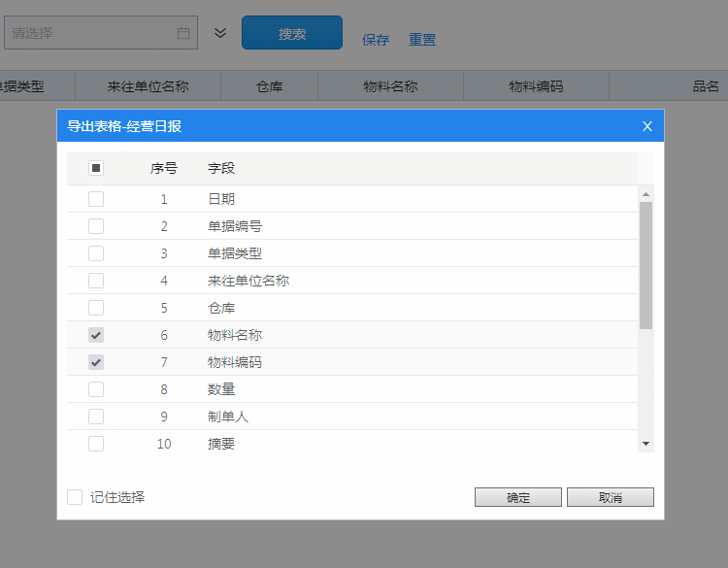
Task: Click the 搜索 button
Action: [x=292, y=32]
